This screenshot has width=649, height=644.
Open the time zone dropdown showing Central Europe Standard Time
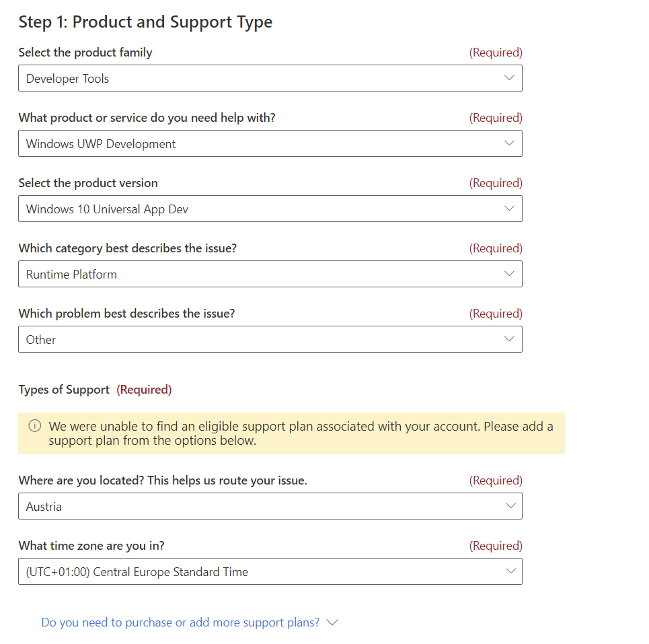(269, 571)
